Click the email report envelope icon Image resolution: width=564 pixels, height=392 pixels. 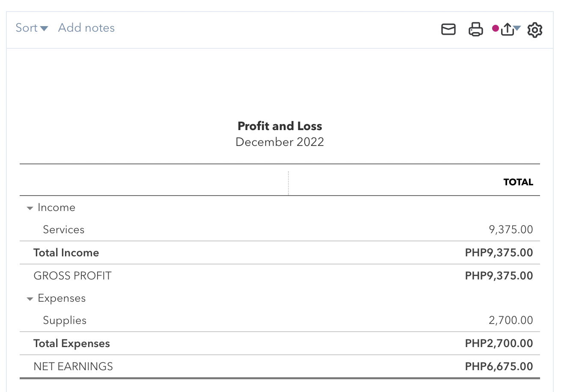tap(448, 30)
